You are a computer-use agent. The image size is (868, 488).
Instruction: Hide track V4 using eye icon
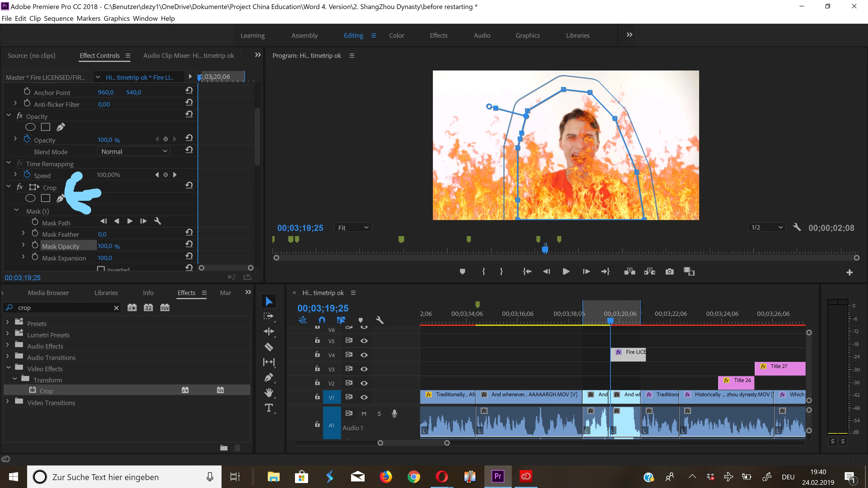point(364,355)
